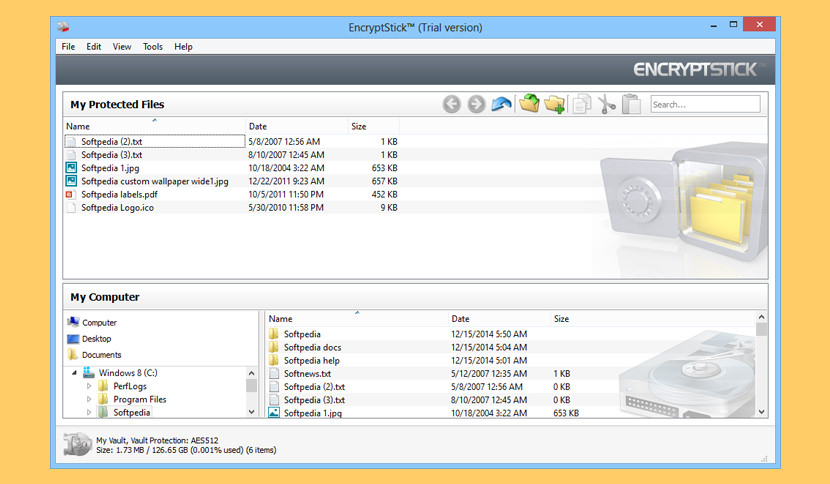Select the Softpedia folder in file list
The image size is (830, 484).
302,334
